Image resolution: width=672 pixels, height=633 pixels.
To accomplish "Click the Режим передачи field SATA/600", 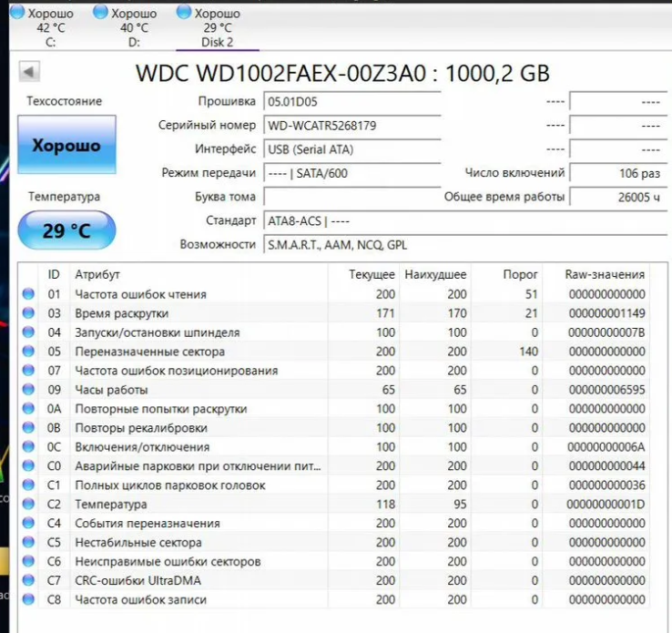I will tap(351, 174).
